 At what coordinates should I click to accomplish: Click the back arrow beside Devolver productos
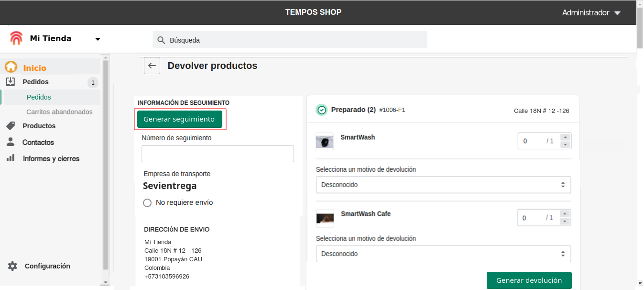(x=152, y=66)
